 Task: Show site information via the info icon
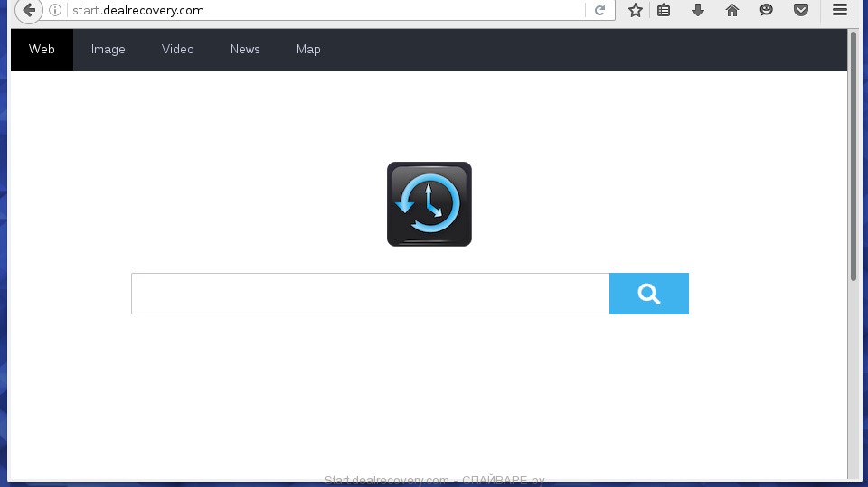pos(55,11)
